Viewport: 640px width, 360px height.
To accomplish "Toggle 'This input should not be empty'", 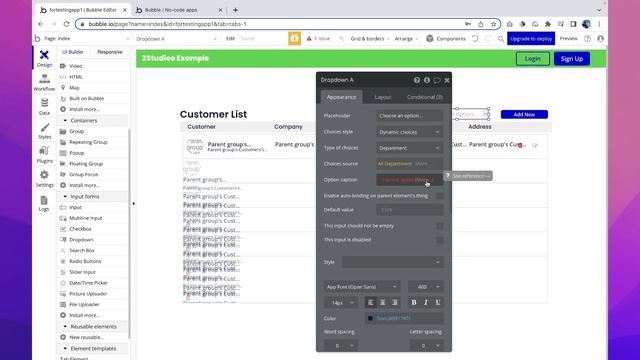I will (440, 226).
